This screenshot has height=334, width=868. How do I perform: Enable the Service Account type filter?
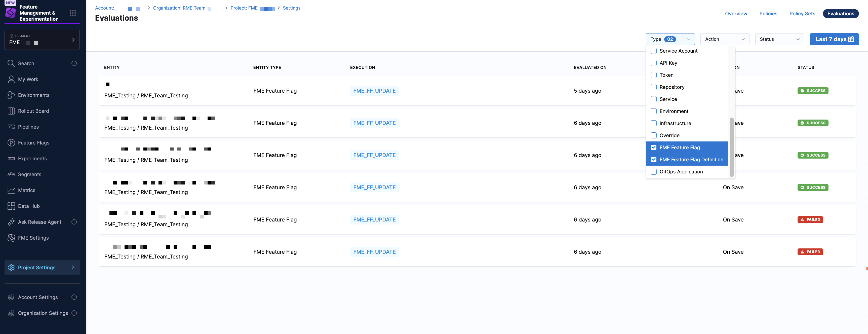tap(653, 51)
